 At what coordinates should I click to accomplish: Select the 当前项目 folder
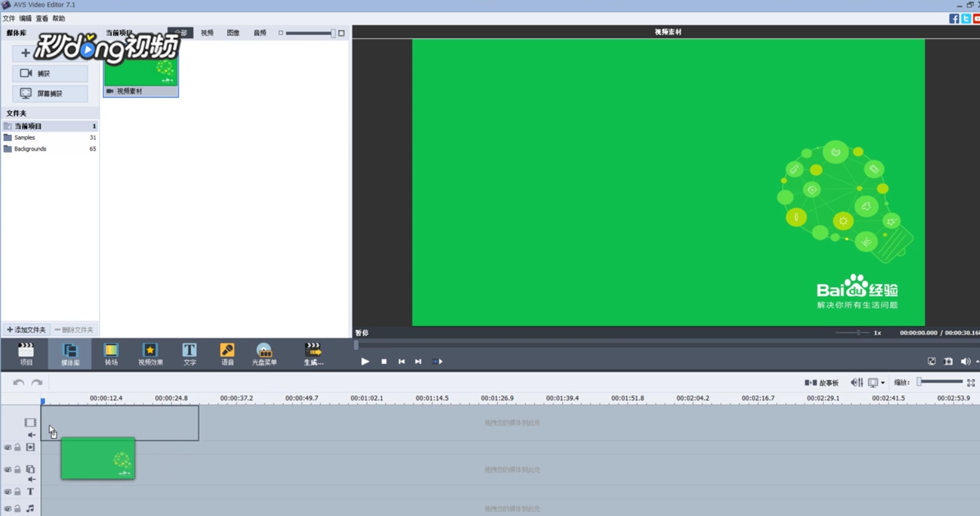(50, 126)
